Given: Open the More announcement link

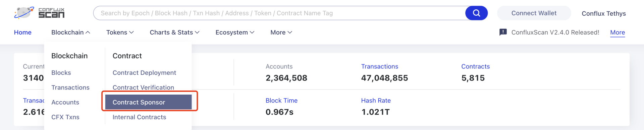Looking at the screenshot, I should click(x=618, y=32).
